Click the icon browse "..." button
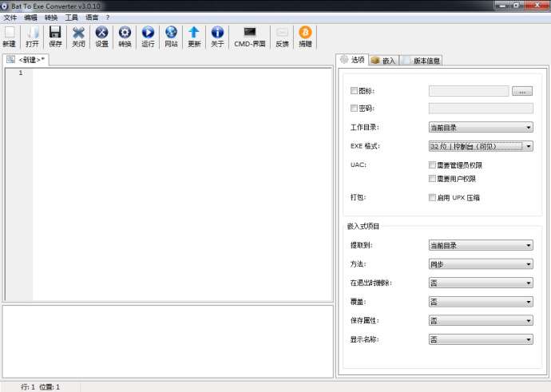 click(522, 92)
